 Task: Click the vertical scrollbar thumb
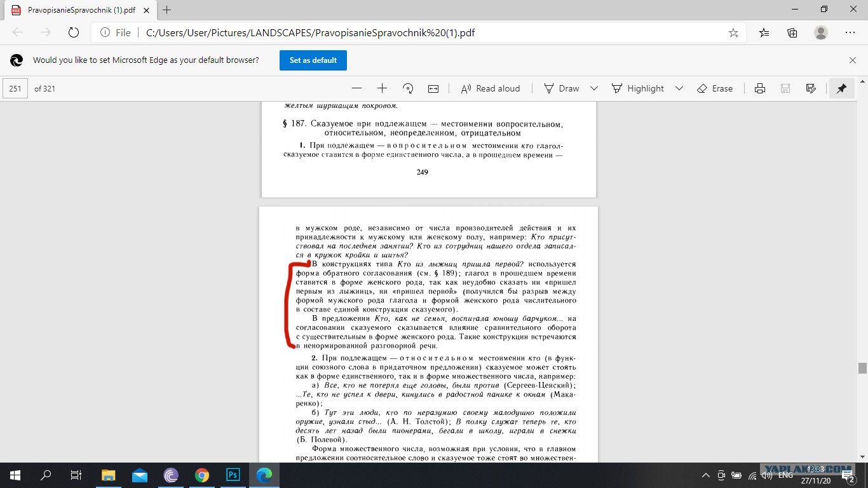coord(862,368)
